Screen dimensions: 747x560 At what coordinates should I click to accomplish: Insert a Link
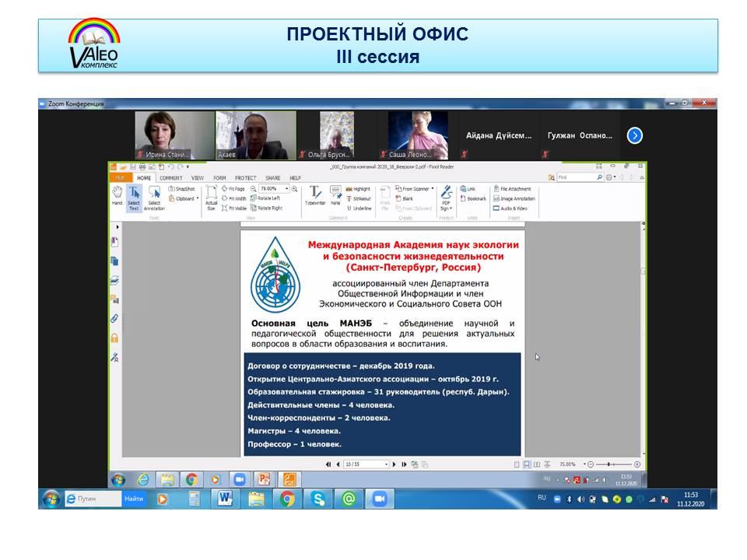click(468, 189)
